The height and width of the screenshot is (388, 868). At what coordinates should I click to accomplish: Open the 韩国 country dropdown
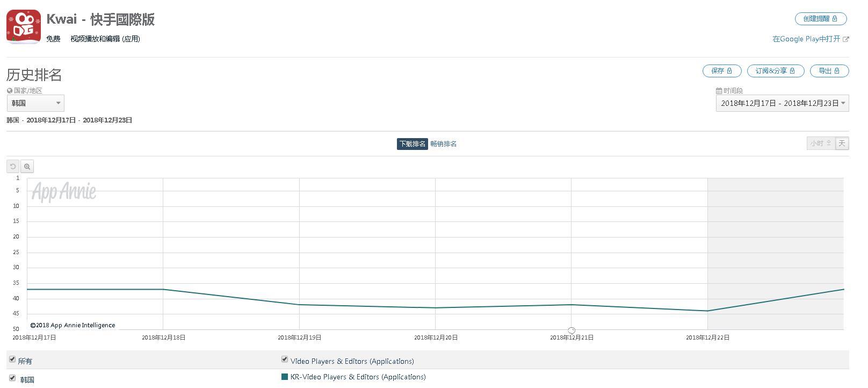coord(35,103)
